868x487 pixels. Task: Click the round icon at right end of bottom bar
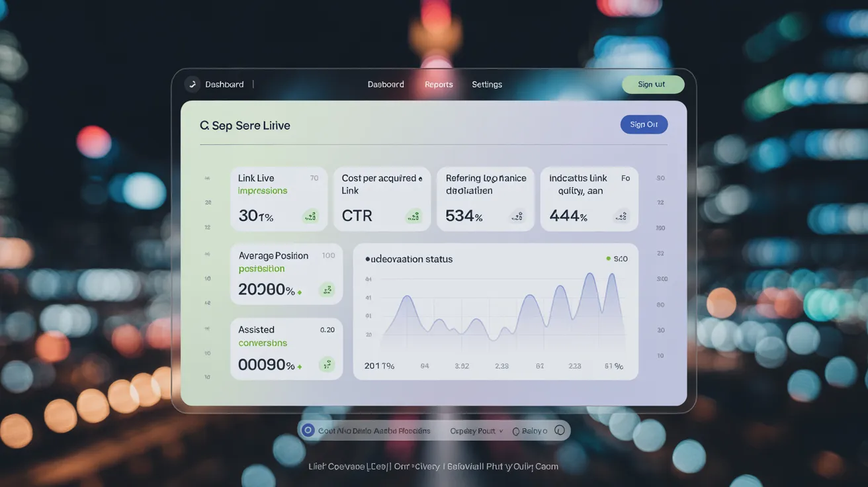[560, 431]
